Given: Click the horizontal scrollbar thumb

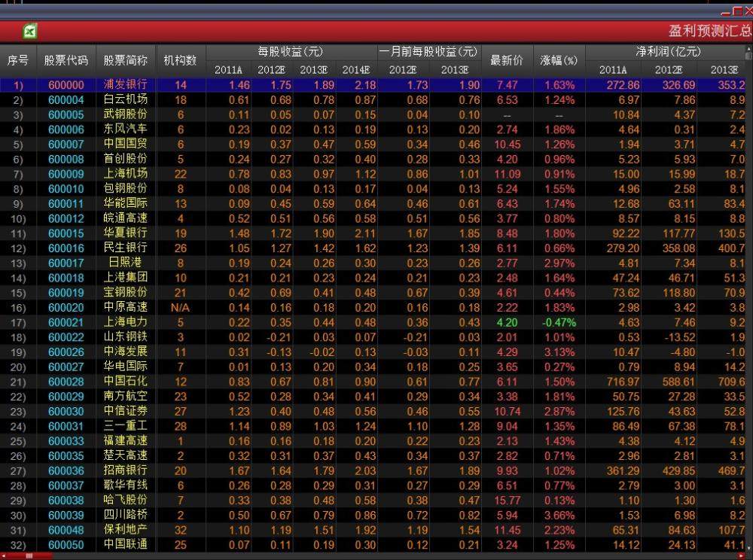Looking at the screenshot, I should 29,556.
